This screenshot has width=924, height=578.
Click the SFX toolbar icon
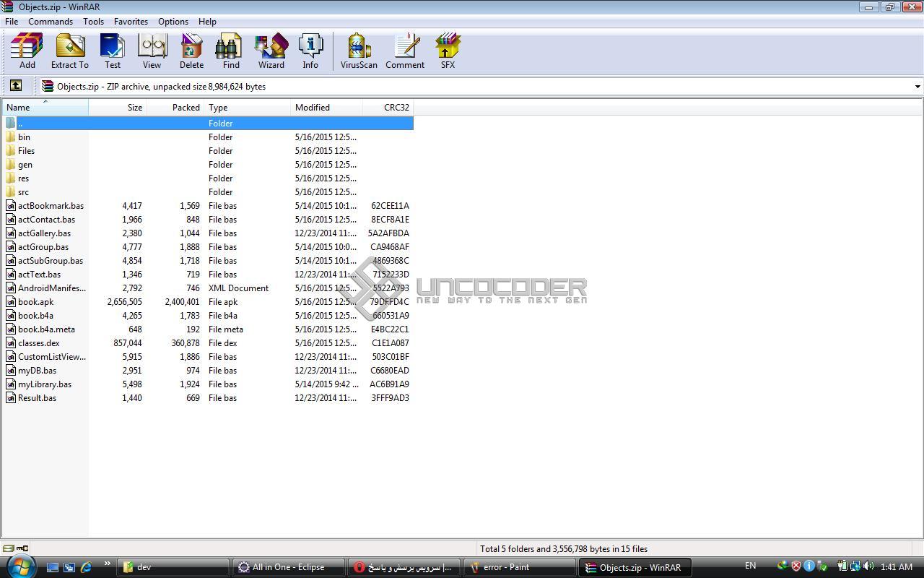point(448,51)
